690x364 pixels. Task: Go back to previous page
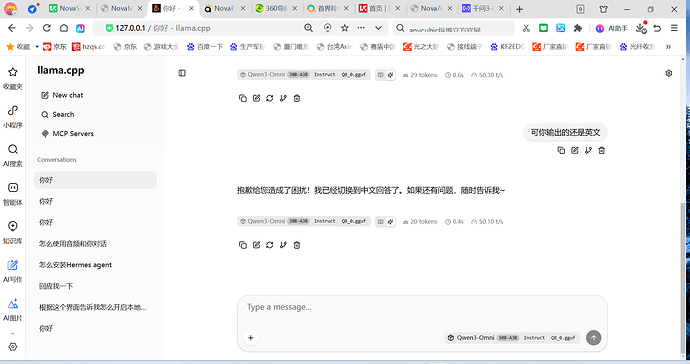click(x=12, y=28)
